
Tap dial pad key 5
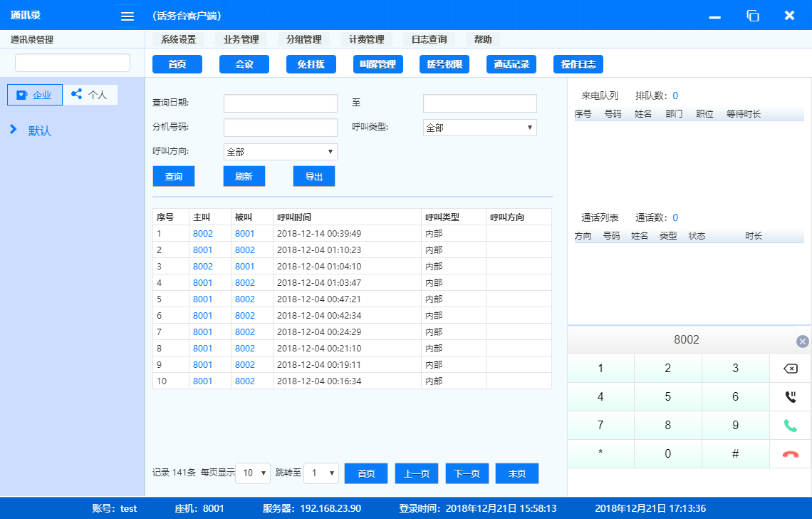pyautogui.click(x=668, y=397)
